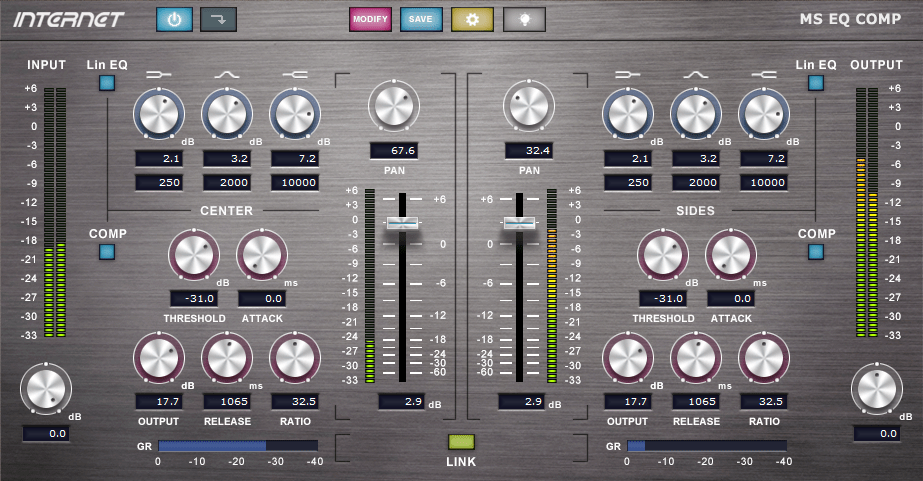Click the blue power bypass icon
Viewport: 923px width, 481px height.
(173, 19)
